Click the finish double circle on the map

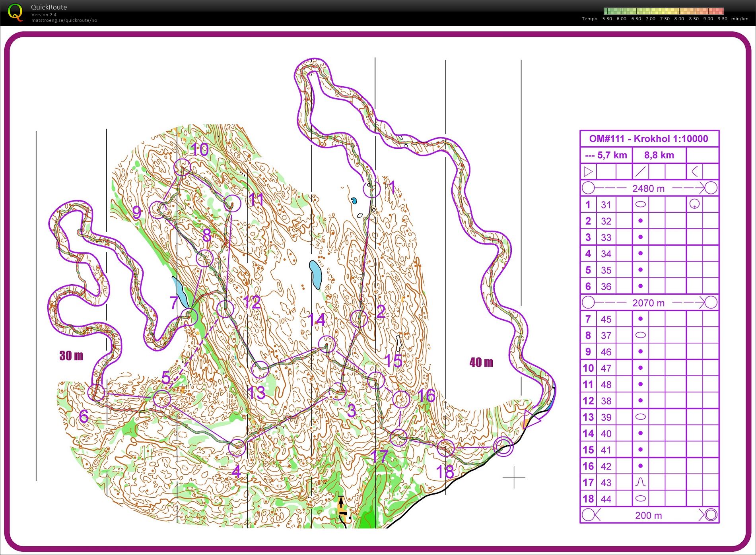[503, 446]
